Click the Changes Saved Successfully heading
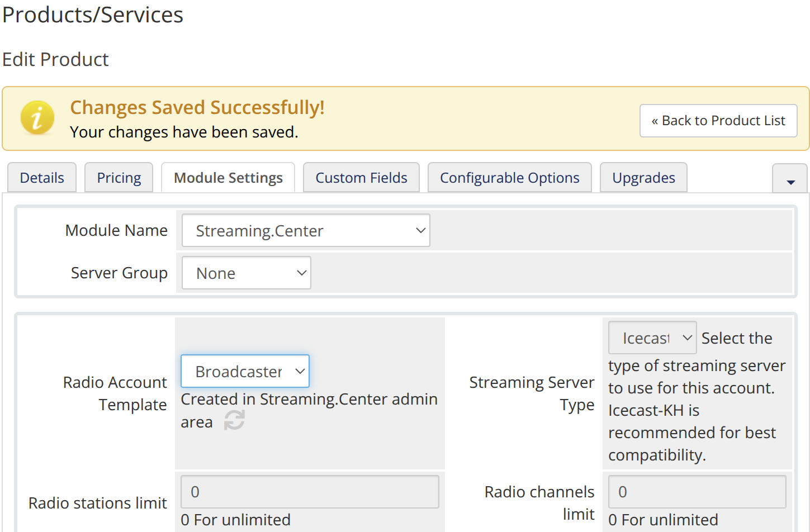This screenshot has width=810, height=532. 197,107
